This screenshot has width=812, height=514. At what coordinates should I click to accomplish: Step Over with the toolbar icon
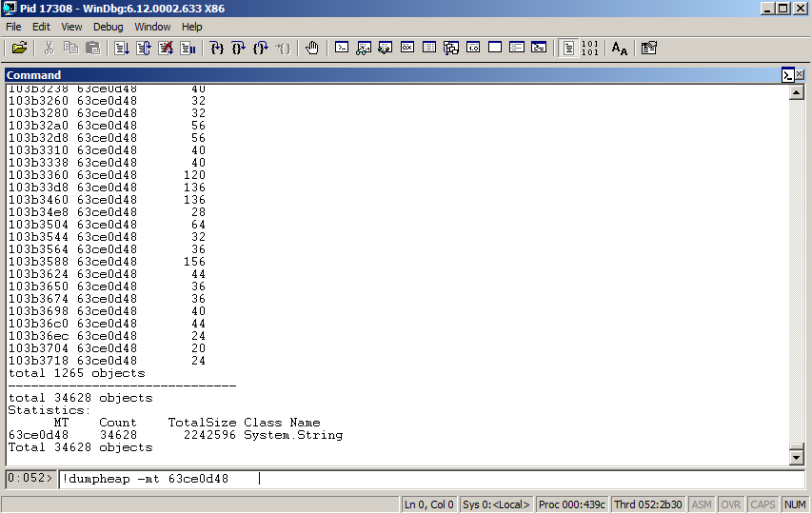238,49
